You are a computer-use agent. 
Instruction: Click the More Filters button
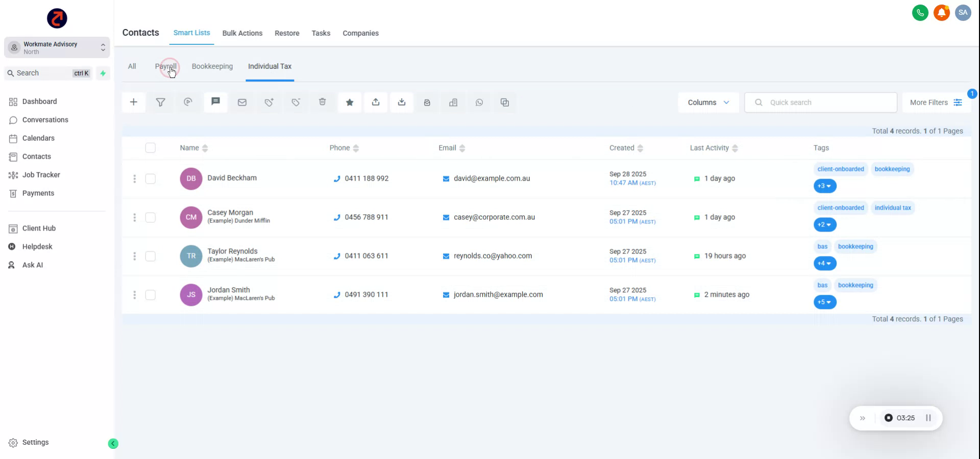pyautogui.click(x=934, y=102)
